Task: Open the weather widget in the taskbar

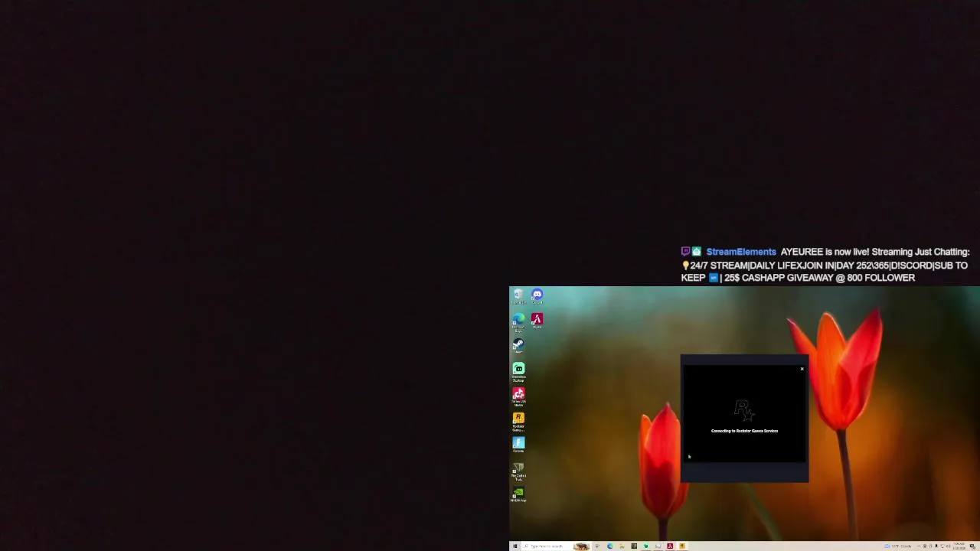Action: click(898, 546)
